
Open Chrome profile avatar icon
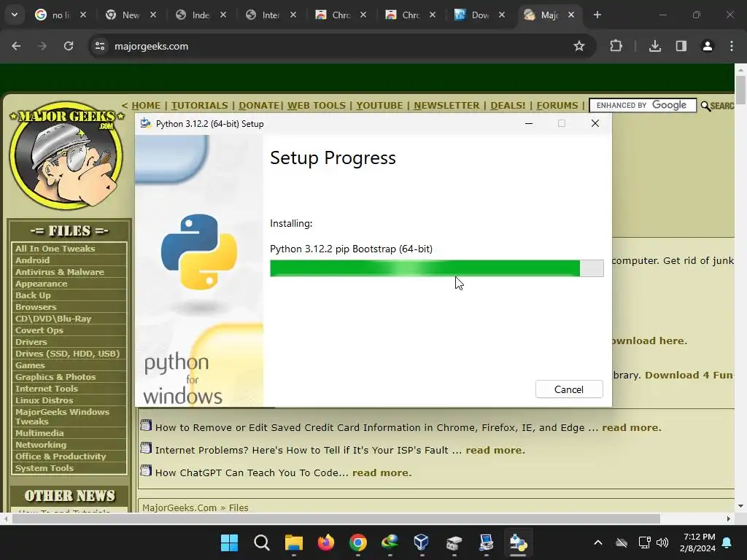click(708, 46)
